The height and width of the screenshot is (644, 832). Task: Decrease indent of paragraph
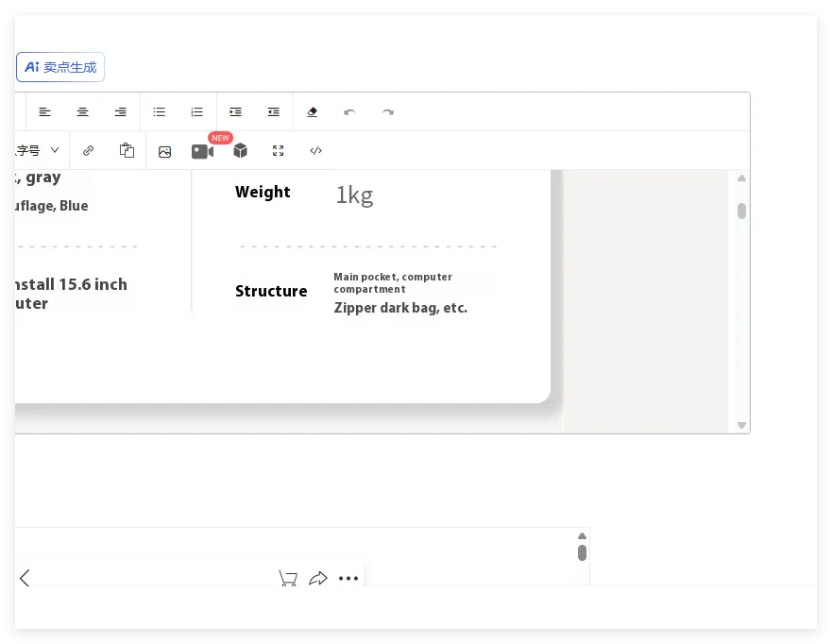coord(273,112)
